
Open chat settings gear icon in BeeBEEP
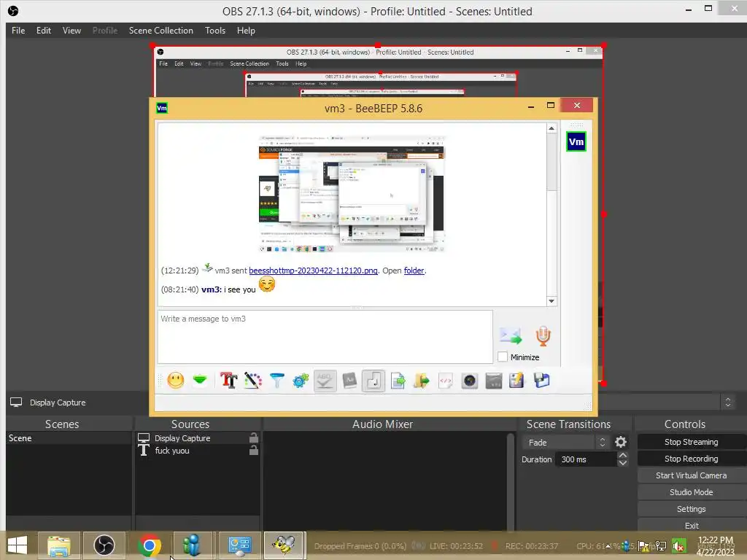coord(301,380)
